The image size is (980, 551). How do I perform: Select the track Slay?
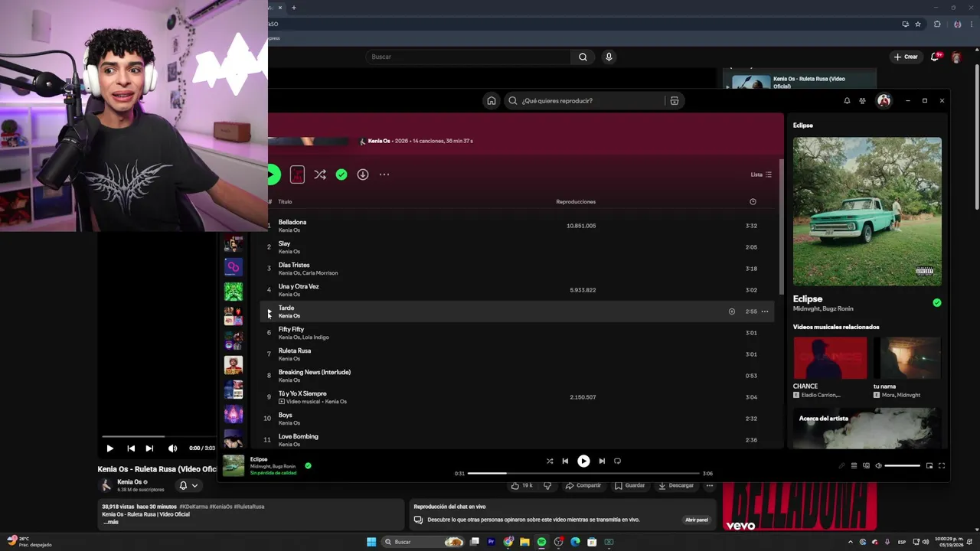(x=284, y=243)
